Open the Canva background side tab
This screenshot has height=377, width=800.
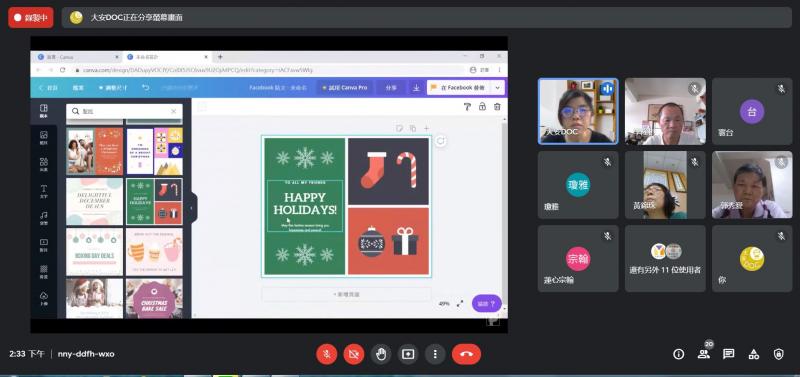click(x=44, y=271)
